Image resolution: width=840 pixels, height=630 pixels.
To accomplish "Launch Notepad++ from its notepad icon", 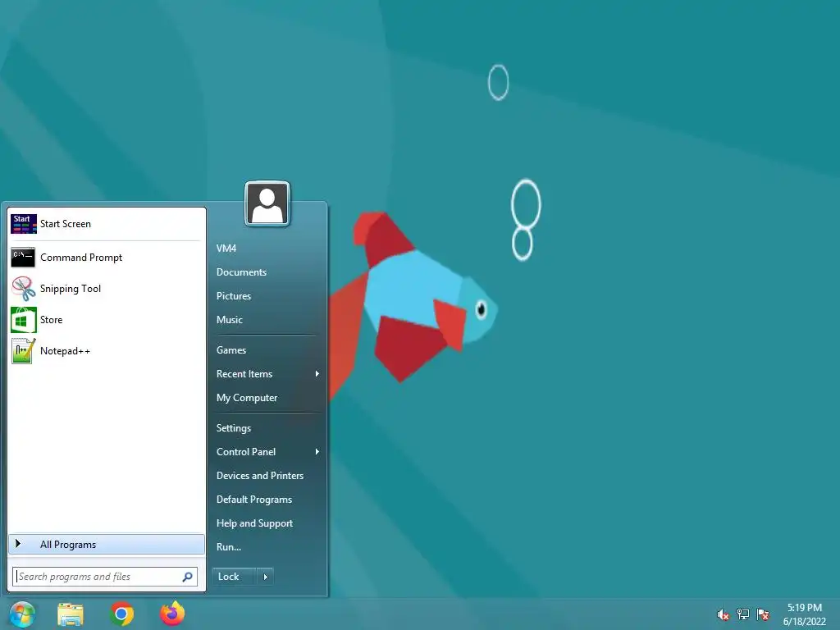I will [x=24, y=351].
